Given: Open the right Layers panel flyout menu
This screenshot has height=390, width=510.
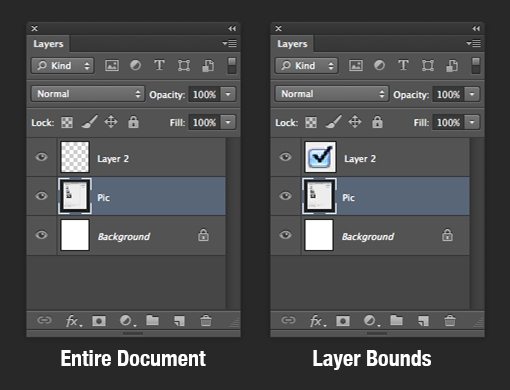Looking at the screenshot, I should pyautogui.click(x=473, y=43).
